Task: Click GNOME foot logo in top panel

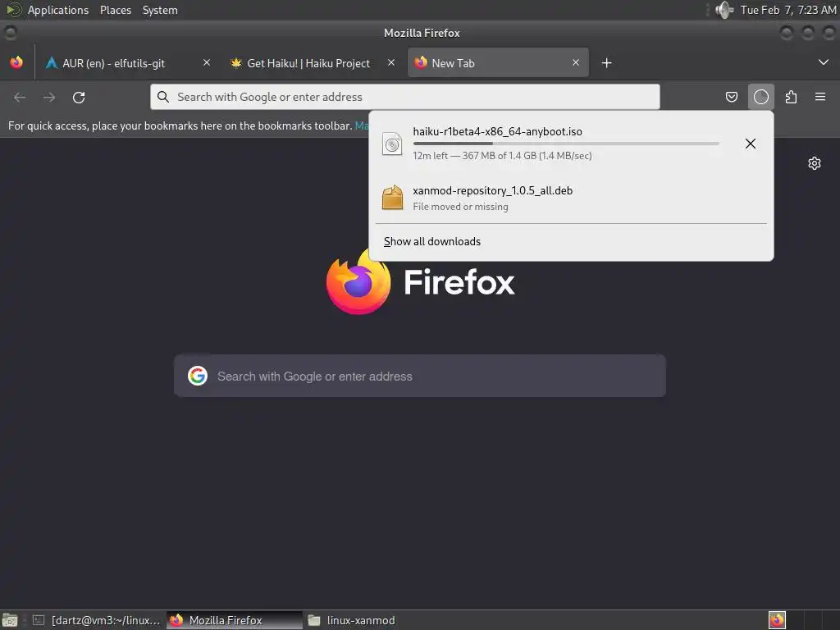Action: (x=13, y=10)
